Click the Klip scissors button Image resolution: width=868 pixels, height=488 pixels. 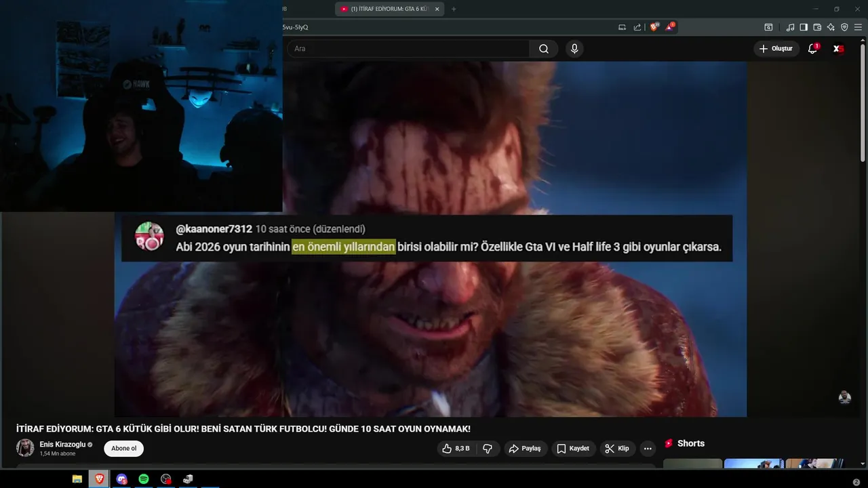tap(617, 449)
